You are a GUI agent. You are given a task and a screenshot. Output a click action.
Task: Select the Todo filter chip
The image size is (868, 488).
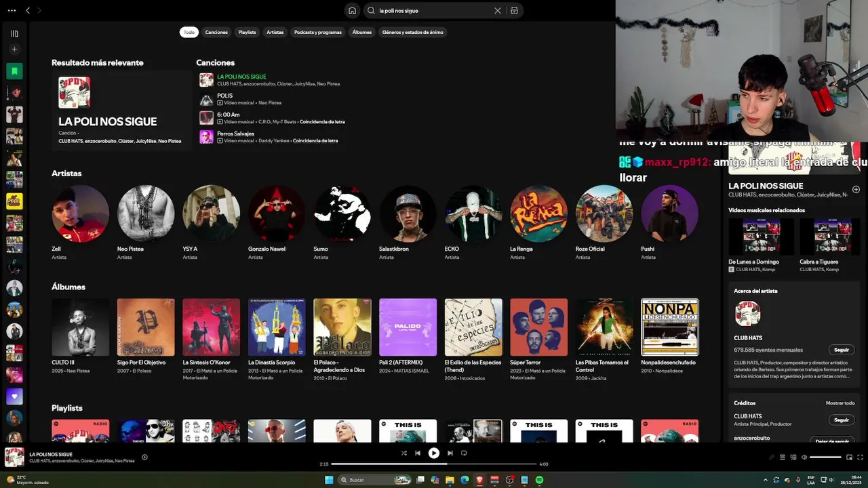tap(189, 32)
